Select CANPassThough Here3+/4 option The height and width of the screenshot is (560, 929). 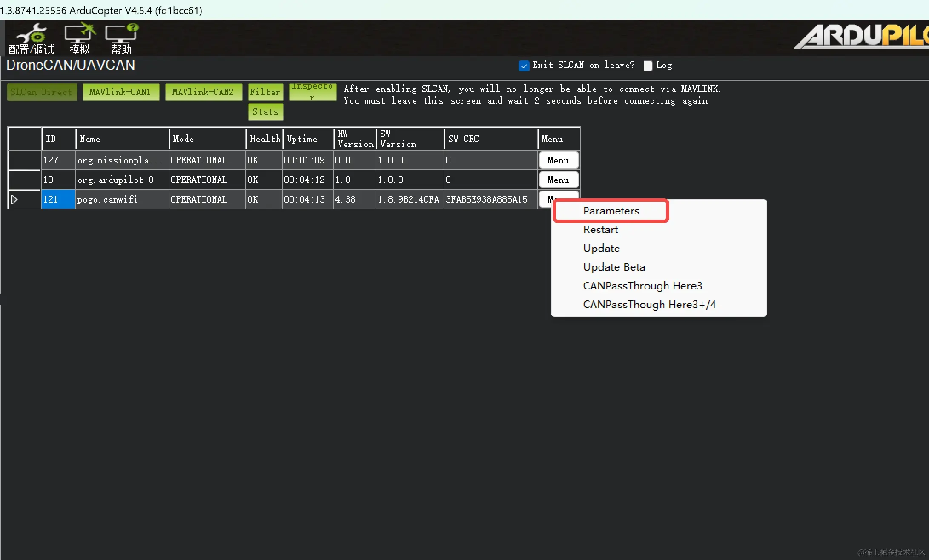click(649, 305)
